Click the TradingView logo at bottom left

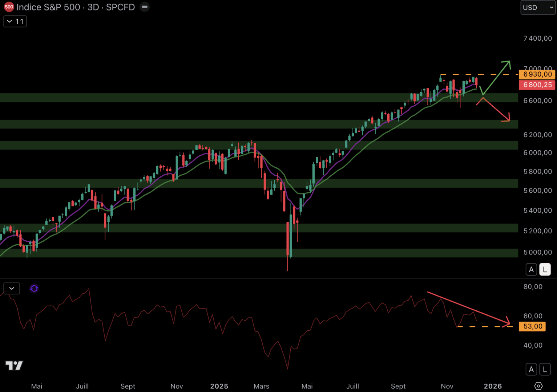coord(14,365)
